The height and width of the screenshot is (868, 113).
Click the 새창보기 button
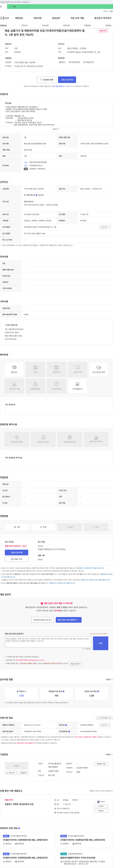click(x=101, y=811)
